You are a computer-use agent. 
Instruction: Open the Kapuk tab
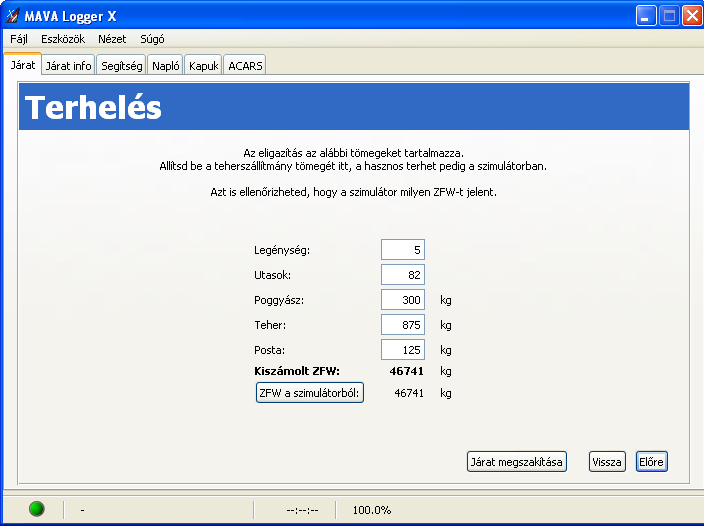203,66
